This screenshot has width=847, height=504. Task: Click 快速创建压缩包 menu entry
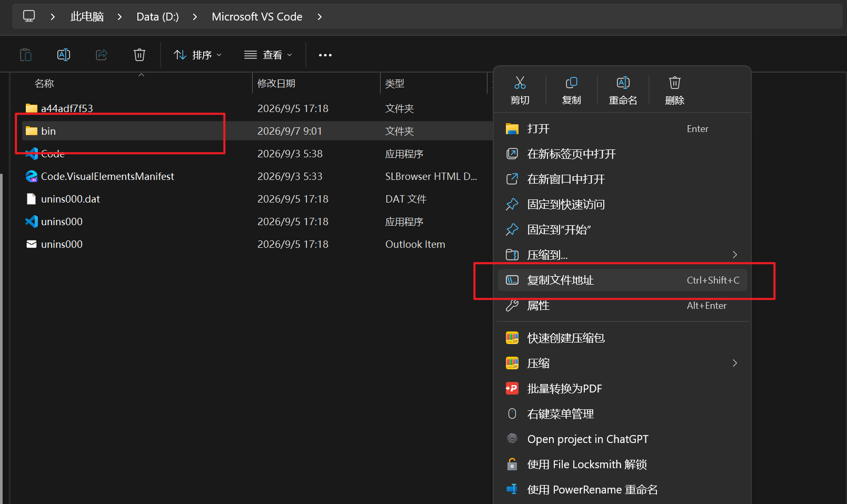coord(622,338)
